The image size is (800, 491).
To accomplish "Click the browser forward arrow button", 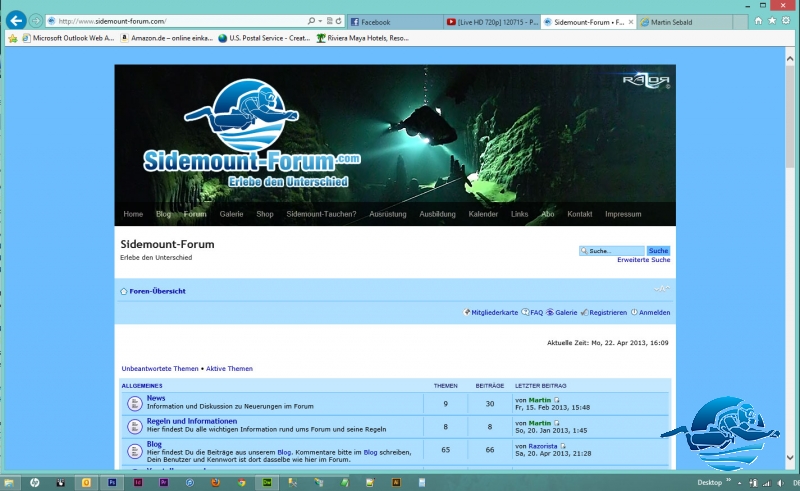I will [36, 21].
